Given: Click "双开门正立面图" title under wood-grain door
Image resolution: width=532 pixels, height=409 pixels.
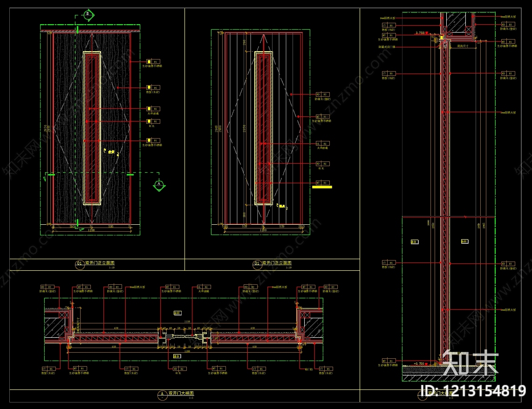Looking at the screenshot, I should tap(100, 263).
